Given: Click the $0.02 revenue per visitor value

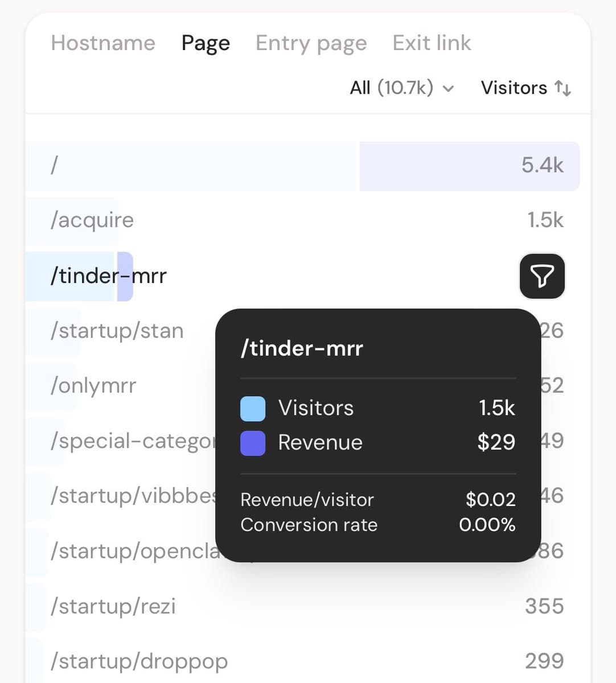Looking at the screenshot, I should (x=491, y=499).
